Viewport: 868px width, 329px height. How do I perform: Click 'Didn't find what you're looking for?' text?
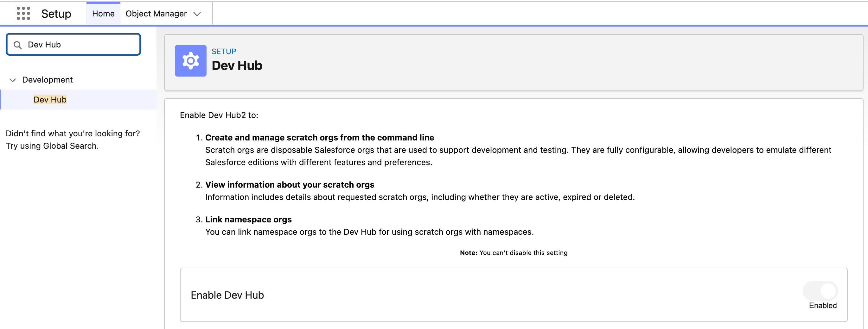(73, 133)
